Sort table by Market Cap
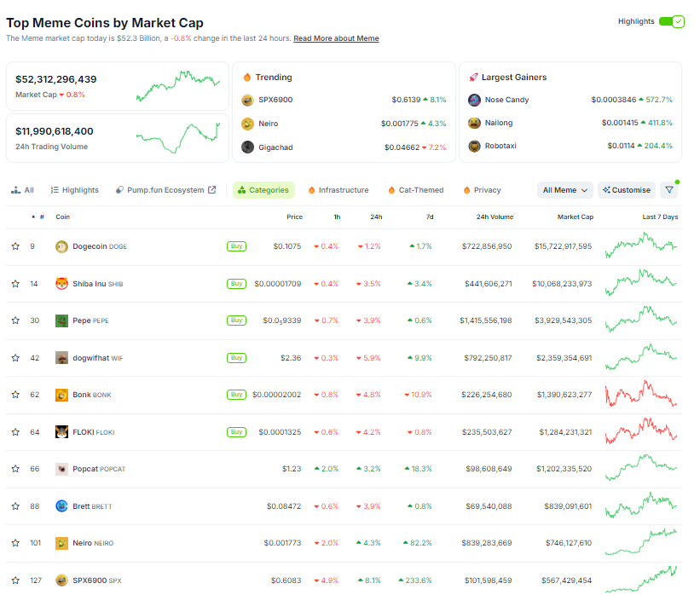700x595 pixels. (576, 217)
